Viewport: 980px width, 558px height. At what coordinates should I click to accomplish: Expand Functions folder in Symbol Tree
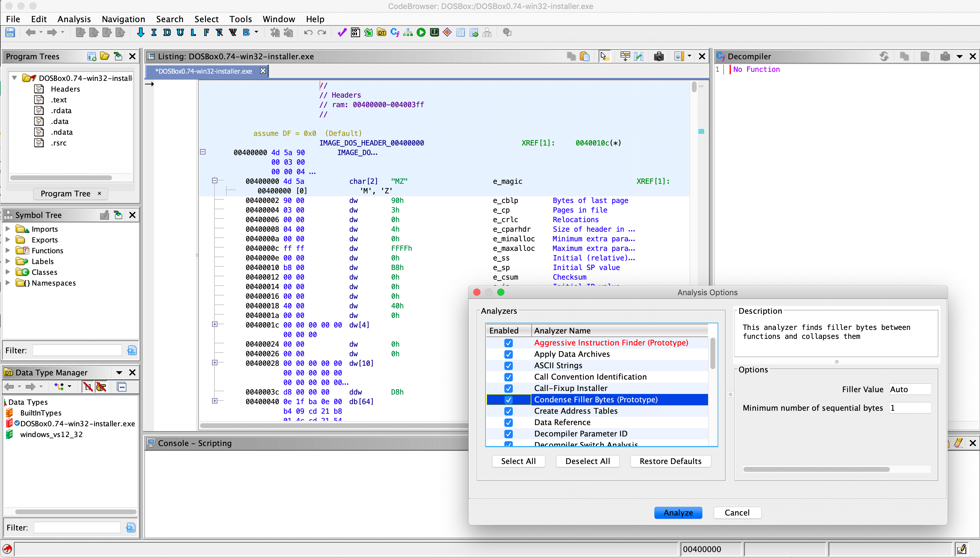coord(8,250)
